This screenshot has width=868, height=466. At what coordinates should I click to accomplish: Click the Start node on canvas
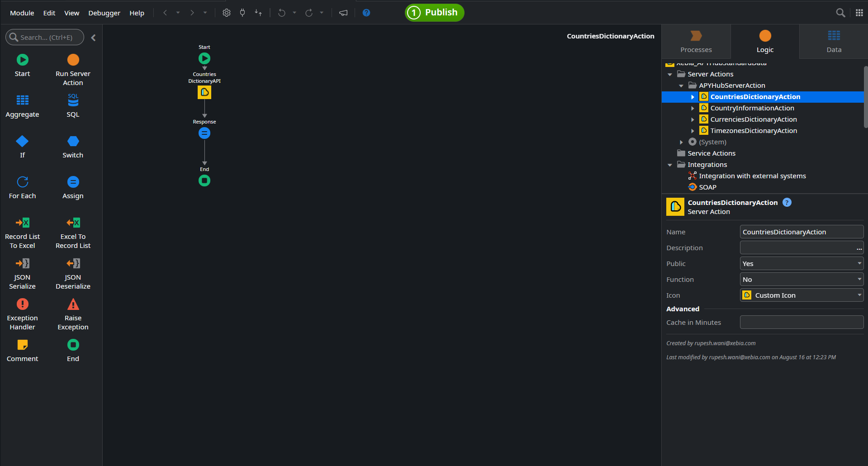204,58
